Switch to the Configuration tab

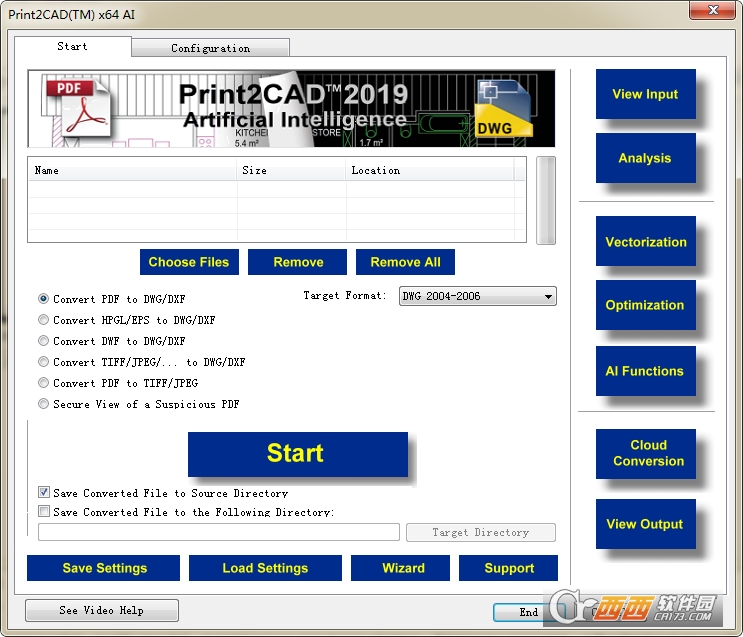pyautogui.click(x=210, y=48)
